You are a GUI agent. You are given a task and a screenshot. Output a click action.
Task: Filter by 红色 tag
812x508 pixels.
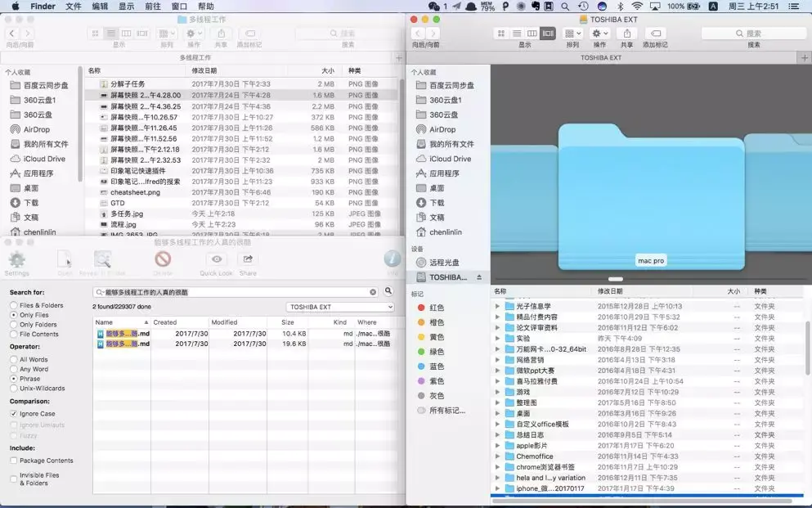[431, 308]
